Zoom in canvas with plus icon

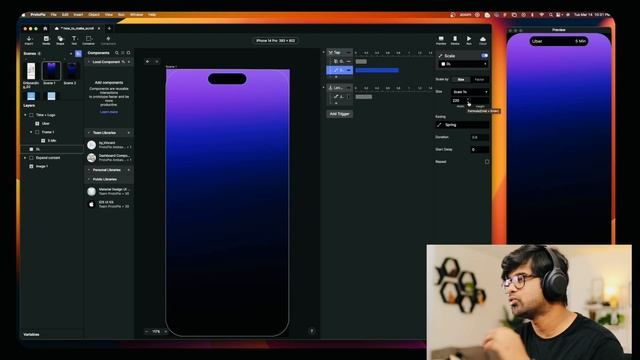tap(166, 331)
